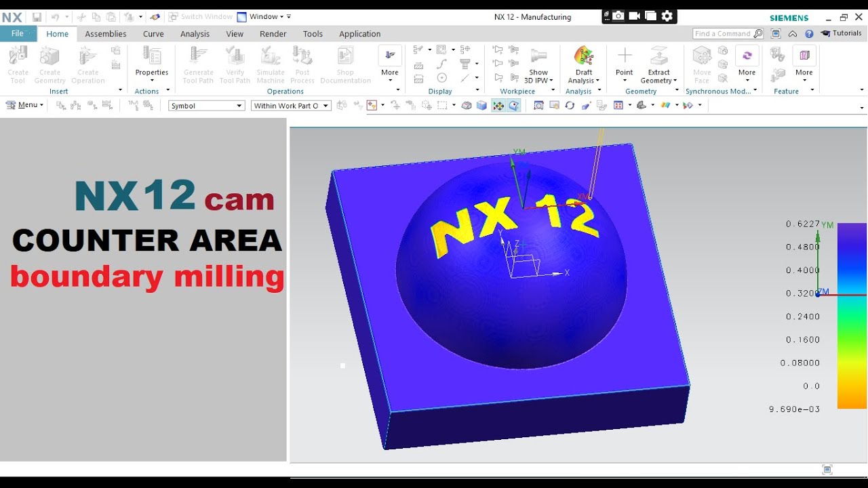868x488 pixels.
Task: Open the Tutorials link
Action: (x=841, y=33)
